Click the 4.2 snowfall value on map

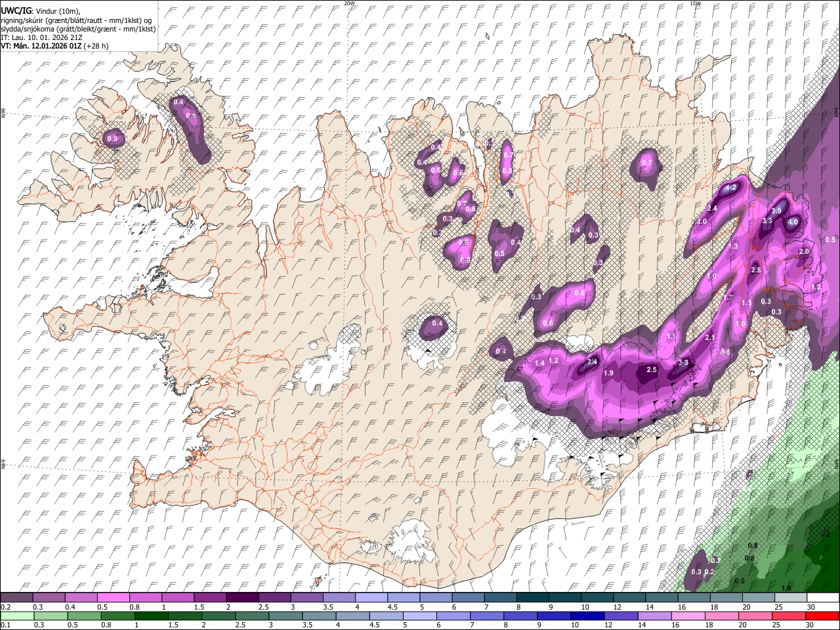pos(731,188)
